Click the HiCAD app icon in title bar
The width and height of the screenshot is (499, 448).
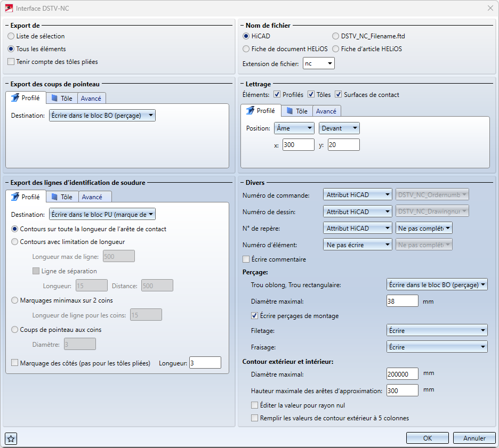[9, 9]
